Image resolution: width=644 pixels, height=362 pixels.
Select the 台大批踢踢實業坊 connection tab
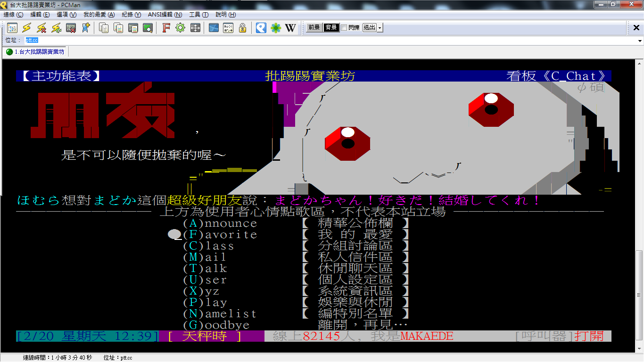[35, 52]
